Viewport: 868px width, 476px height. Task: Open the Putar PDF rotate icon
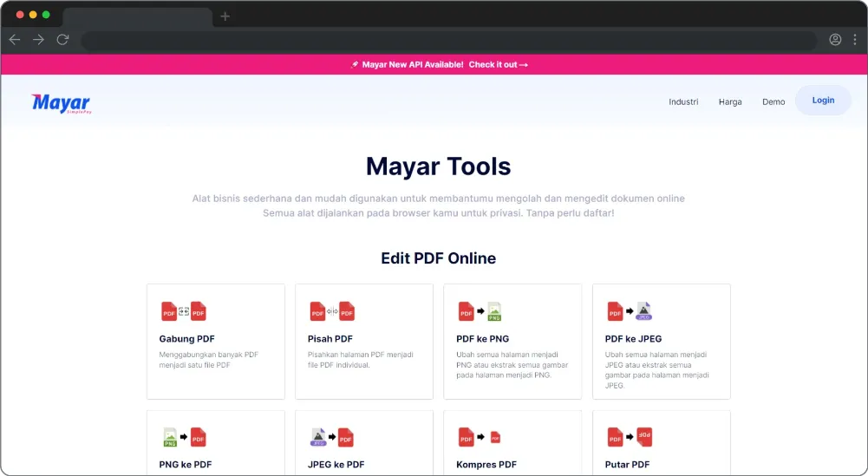click(630, 437)
